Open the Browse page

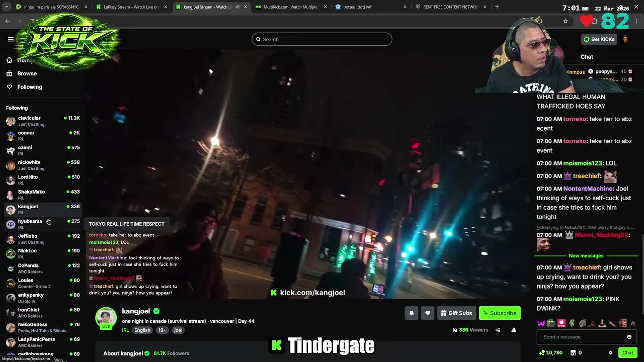[27, 73]
